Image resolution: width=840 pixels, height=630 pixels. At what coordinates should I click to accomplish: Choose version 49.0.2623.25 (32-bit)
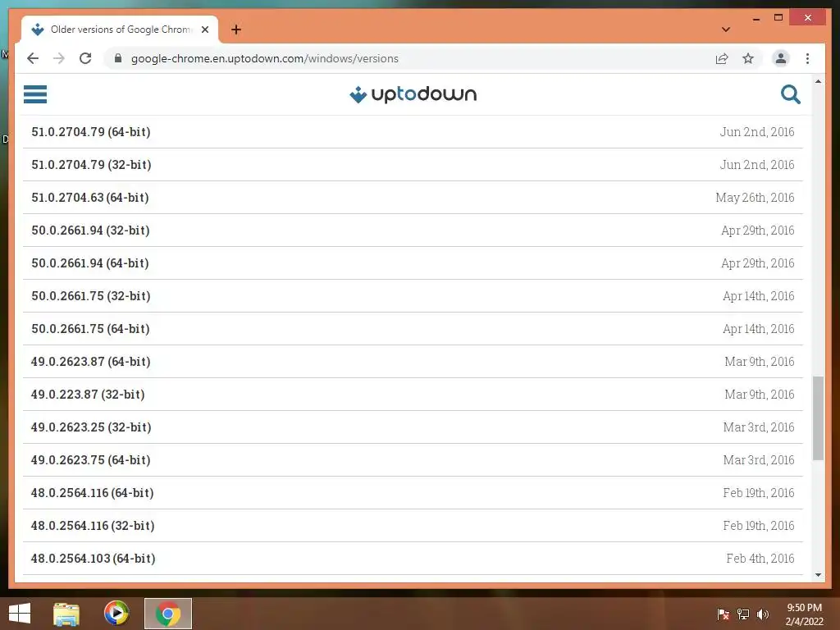coord(413,427)
